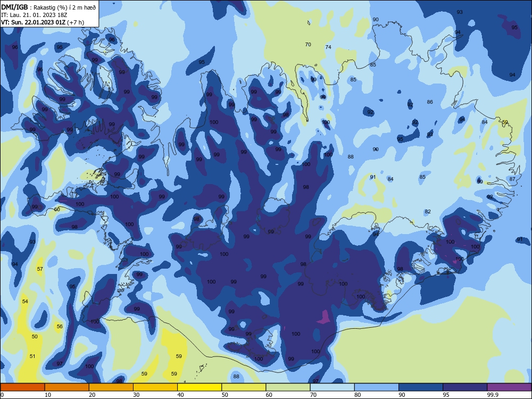532x399 pixels.
Task: Click the title text 'DMI/IGB : Rakastig (%) í 2 m hæð'
Action: pos(48,7)
